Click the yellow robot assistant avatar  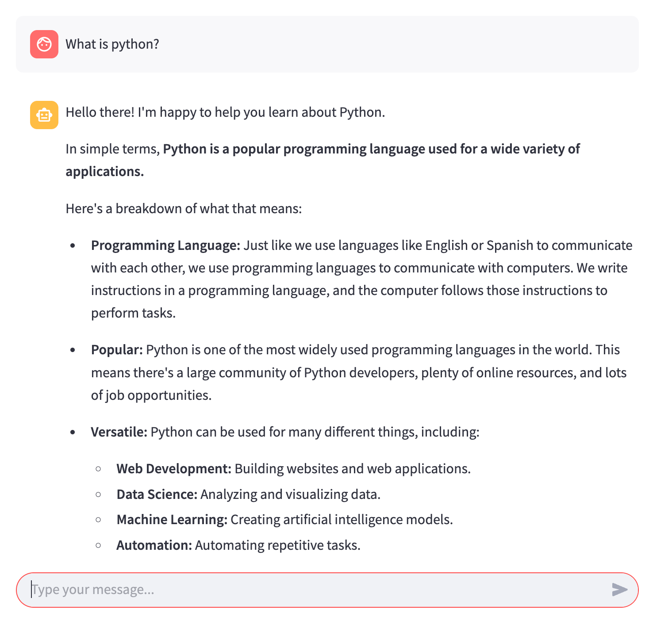tap(44, 115)
